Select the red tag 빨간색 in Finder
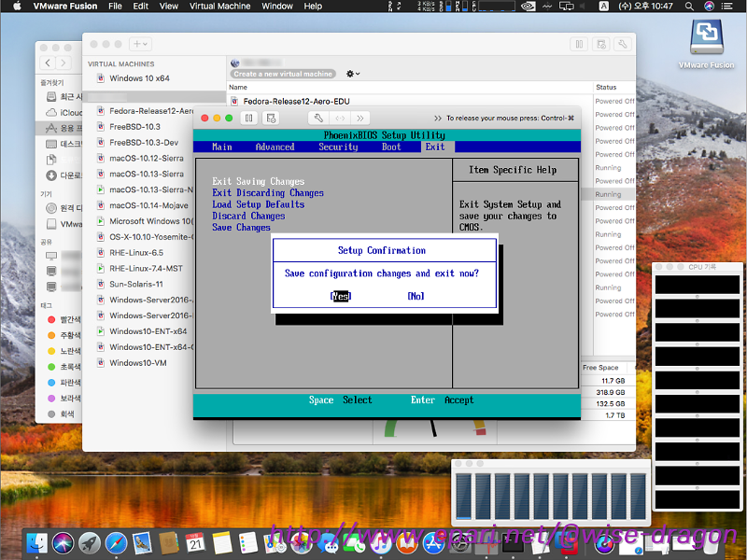 (x=63, y=319)
